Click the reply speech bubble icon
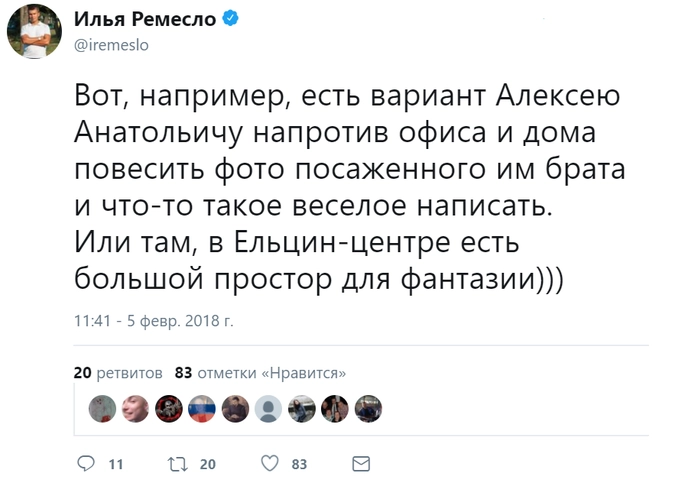675x486 pixels. coord(86,464)
